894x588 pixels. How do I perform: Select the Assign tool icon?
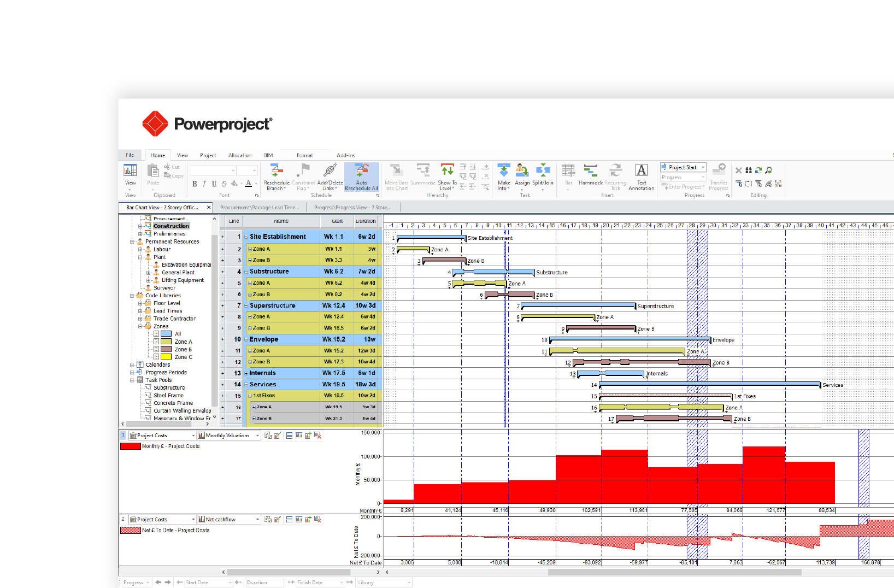(x=522, y=170)
